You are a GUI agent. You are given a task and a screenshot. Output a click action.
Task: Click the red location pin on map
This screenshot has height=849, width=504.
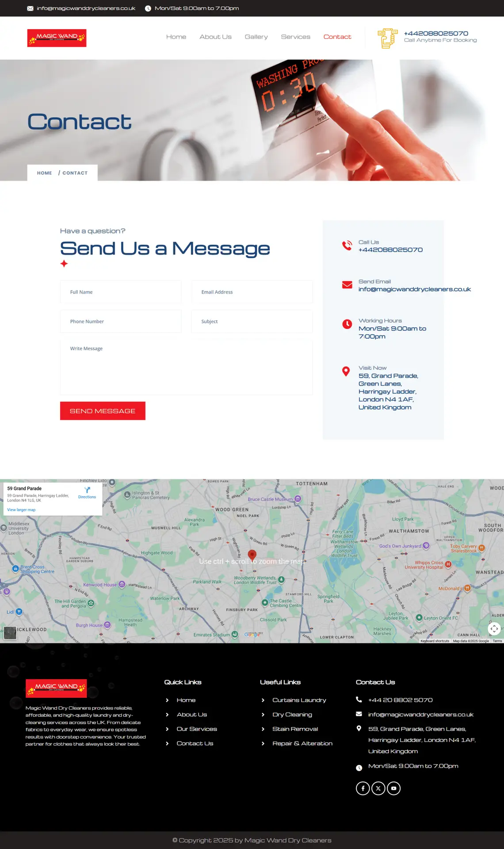(252, 555)
